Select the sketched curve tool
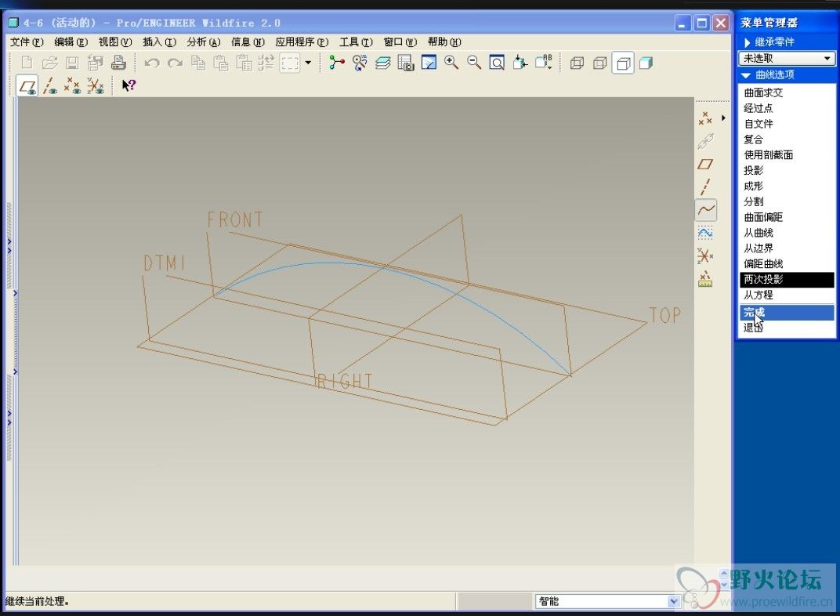This screenshot has height=616, width=840. (x=705, y=233)
